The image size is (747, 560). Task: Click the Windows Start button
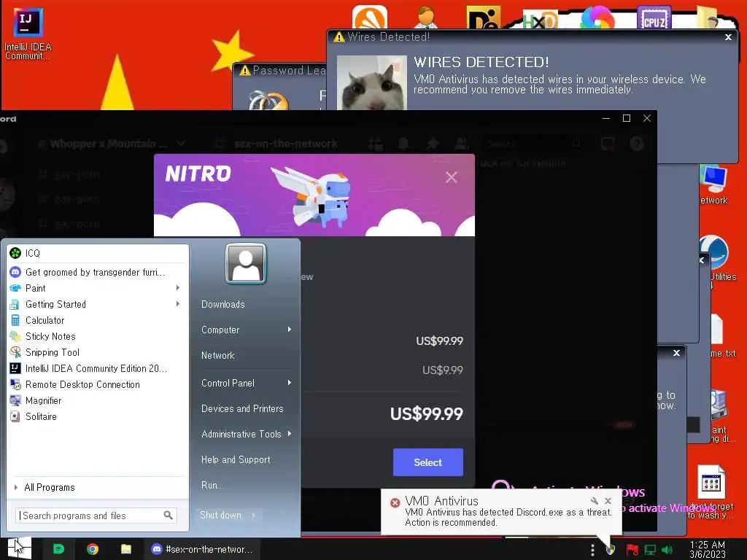[x=19, y=548]
